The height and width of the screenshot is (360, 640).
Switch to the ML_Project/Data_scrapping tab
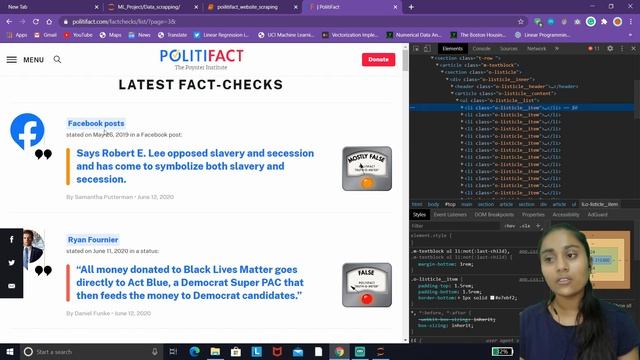click(152, 7)
